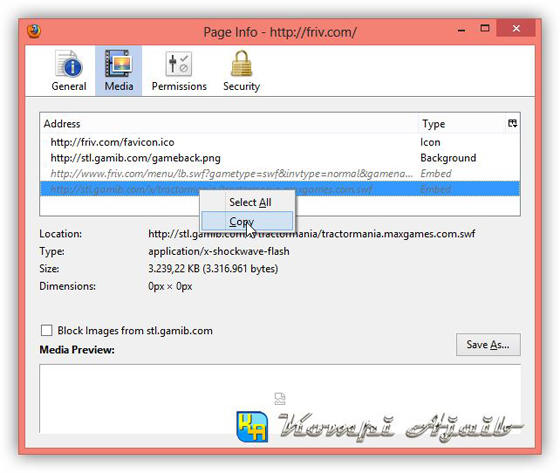Screen dimensions: 560x473
Task: Open the General tab
Action: [x=69, y=71]
